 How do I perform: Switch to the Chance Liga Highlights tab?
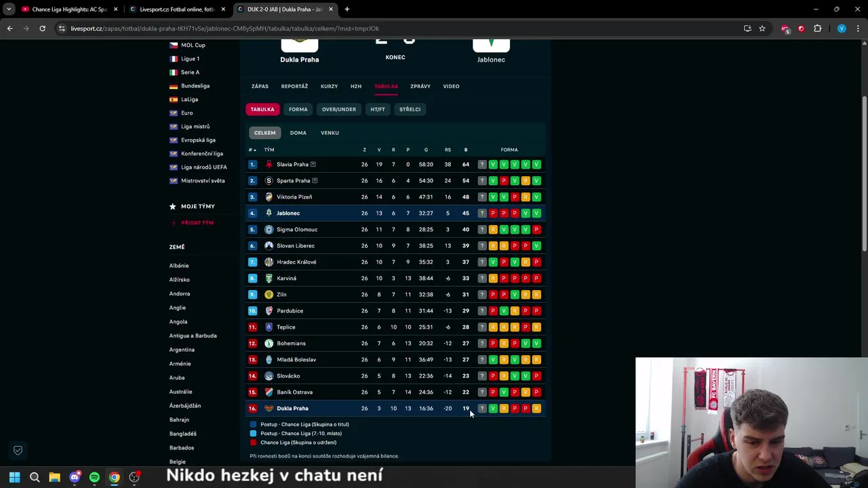[70, 9]
